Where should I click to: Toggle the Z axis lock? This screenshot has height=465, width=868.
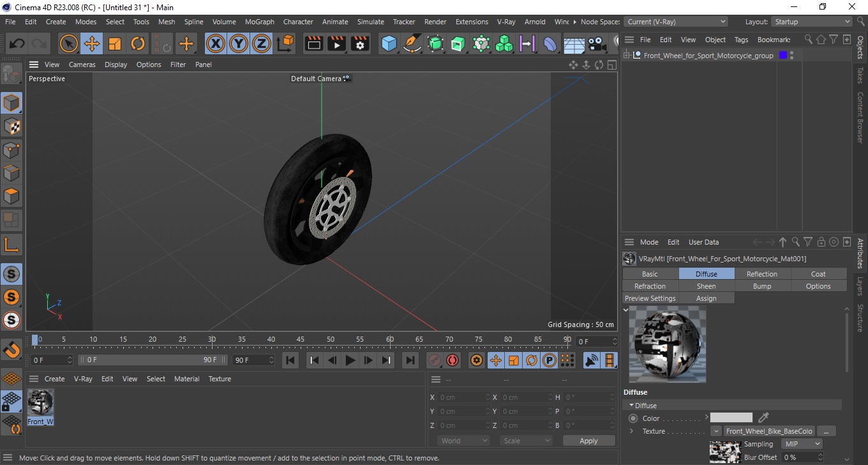(x=262, y=44)
